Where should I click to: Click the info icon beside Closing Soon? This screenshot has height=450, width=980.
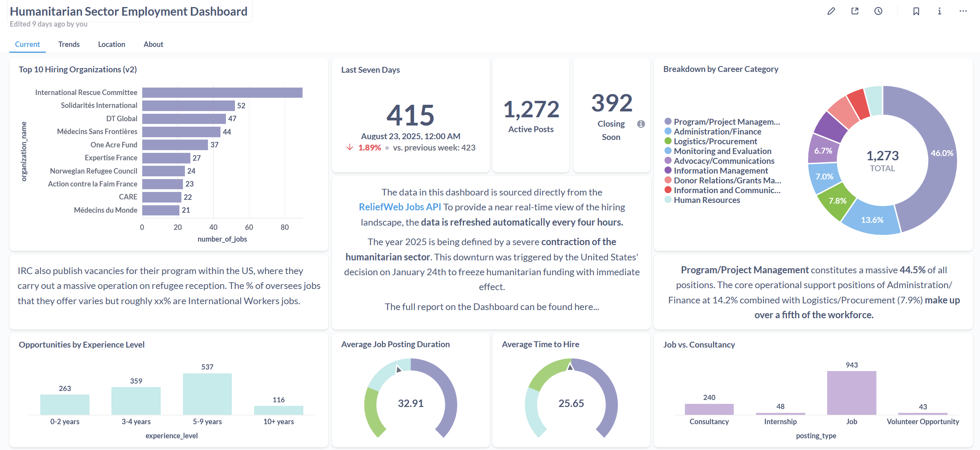tap(641, 124)
